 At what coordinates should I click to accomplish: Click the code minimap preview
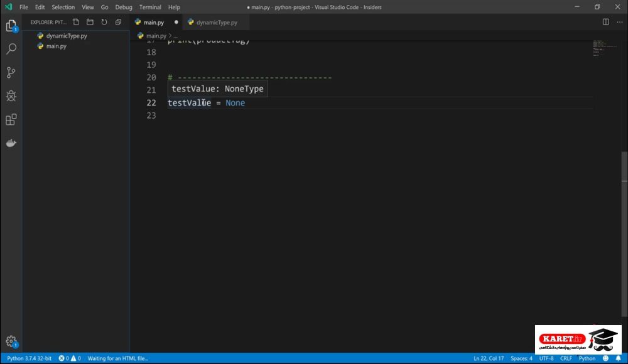click(605, 48)
